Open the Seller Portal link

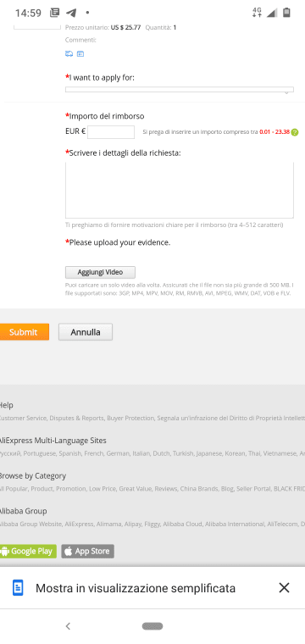[253, 489]
